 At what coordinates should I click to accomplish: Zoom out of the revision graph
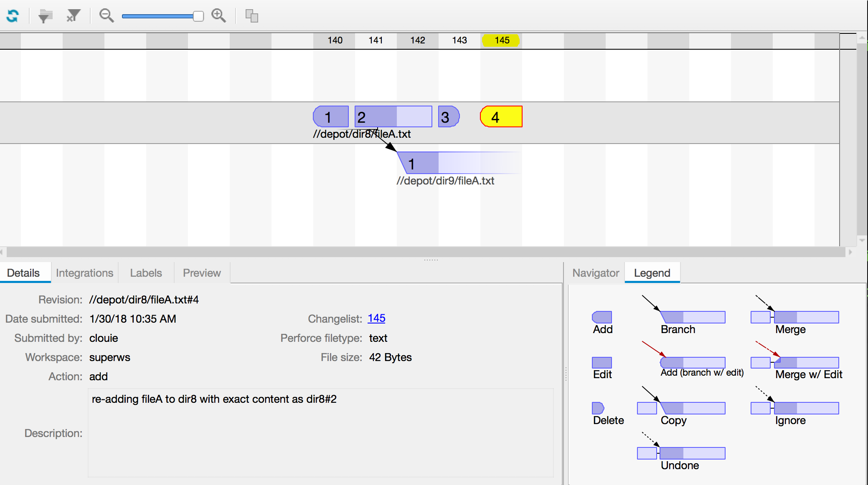[107, 16]
